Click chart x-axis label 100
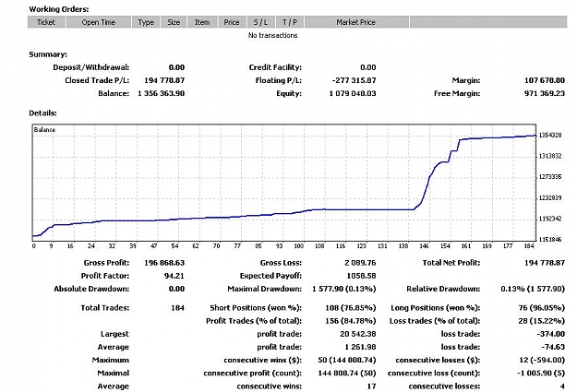 click(299, 246)
